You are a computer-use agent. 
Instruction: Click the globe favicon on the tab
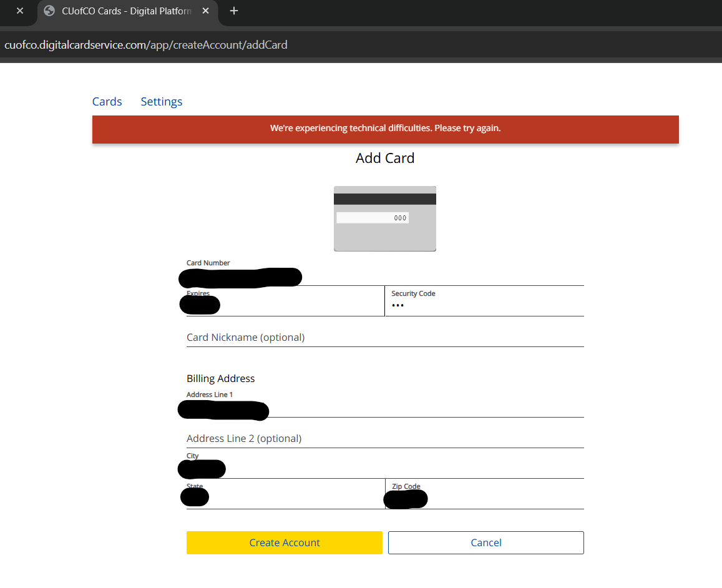pos(49,11)
